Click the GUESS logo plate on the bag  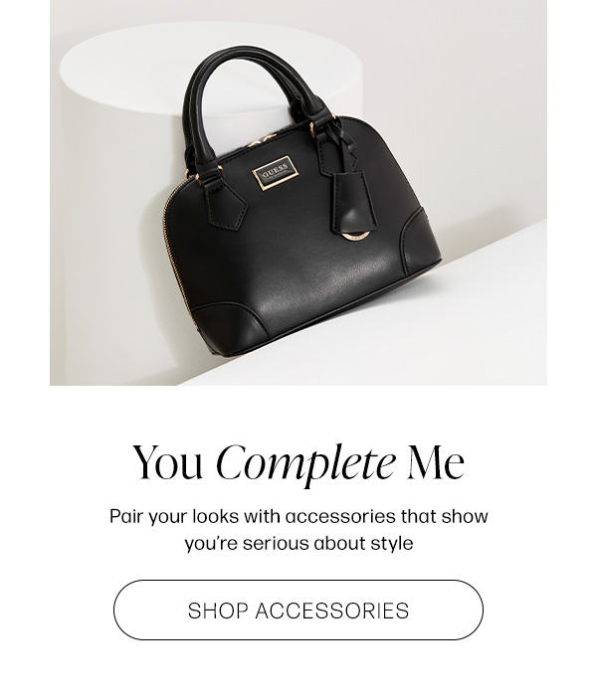coord(272,173)
